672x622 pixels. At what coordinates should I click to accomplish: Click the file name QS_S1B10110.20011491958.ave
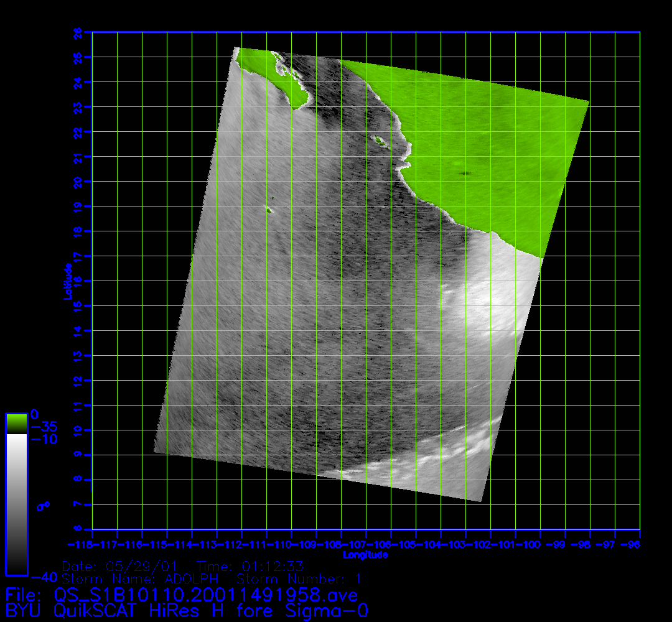point(206,595)
